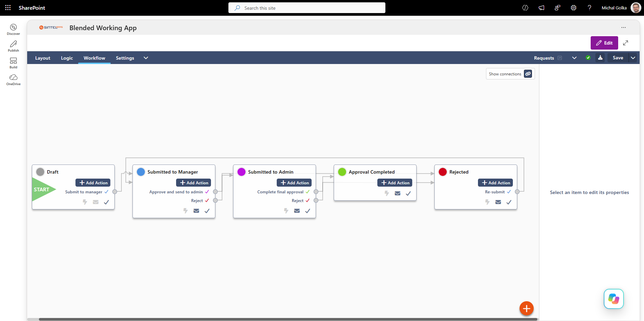
Task: Add Action to the Draft step
Action: (x=93, y=183)
